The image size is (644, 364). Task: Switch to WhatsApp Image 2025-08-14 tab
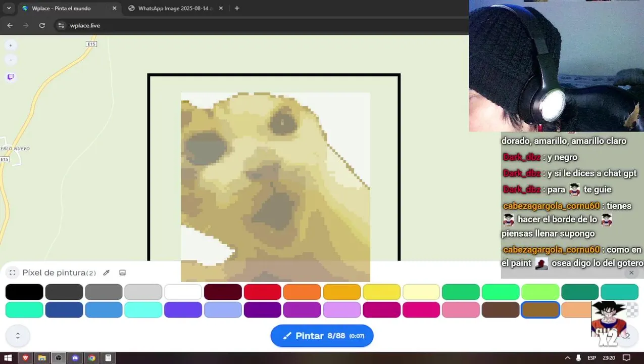pyautogui.click(x=175, y=8)
